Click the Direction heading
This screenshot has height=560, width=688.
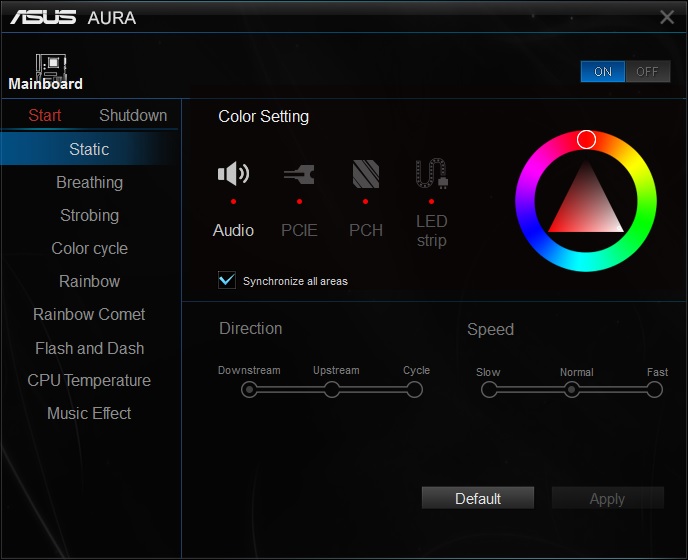tap(251, 328)
